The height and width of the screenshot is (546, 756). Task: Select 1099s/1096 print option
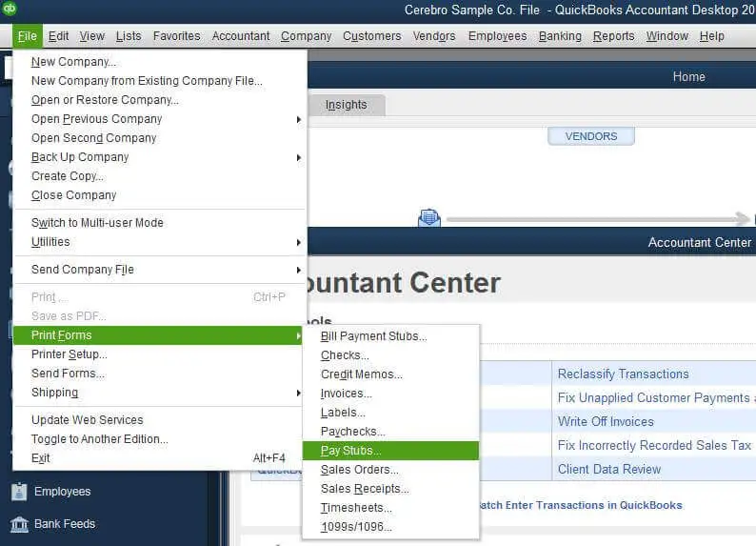pos(356,527)
